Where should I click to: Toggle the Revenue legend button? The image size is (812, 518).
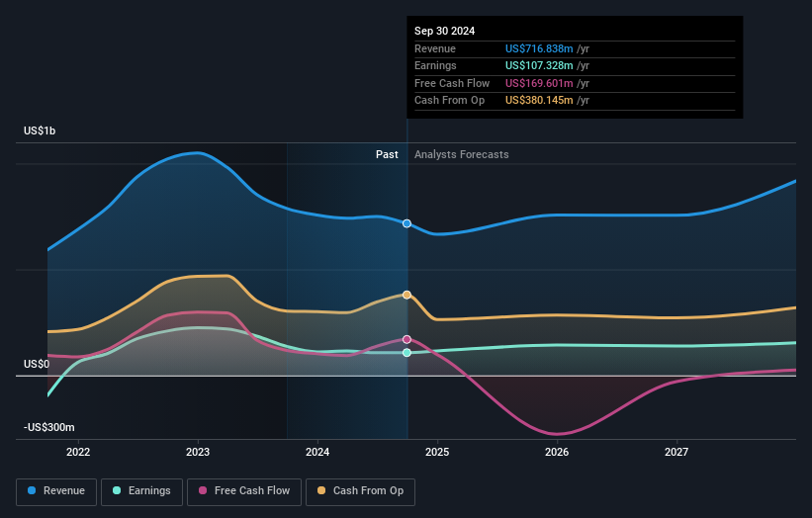[56, 491]
